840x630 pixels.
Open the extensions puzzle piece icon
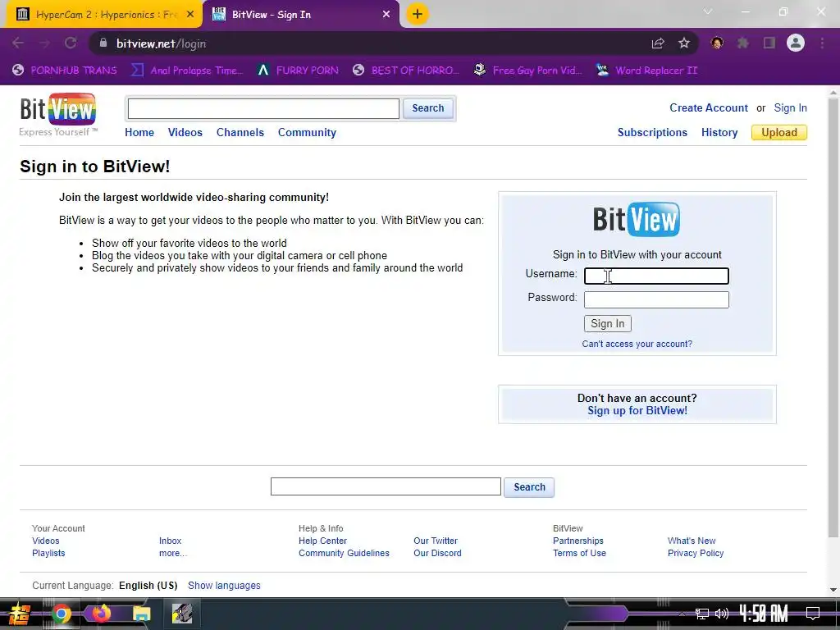(743, 43)
